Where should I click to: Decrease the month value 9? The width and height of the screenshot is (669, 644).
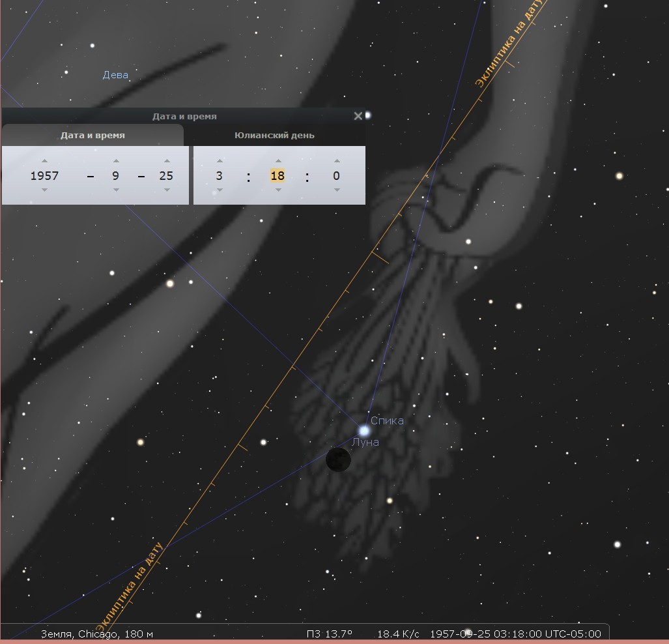click(x=116, y=190)
